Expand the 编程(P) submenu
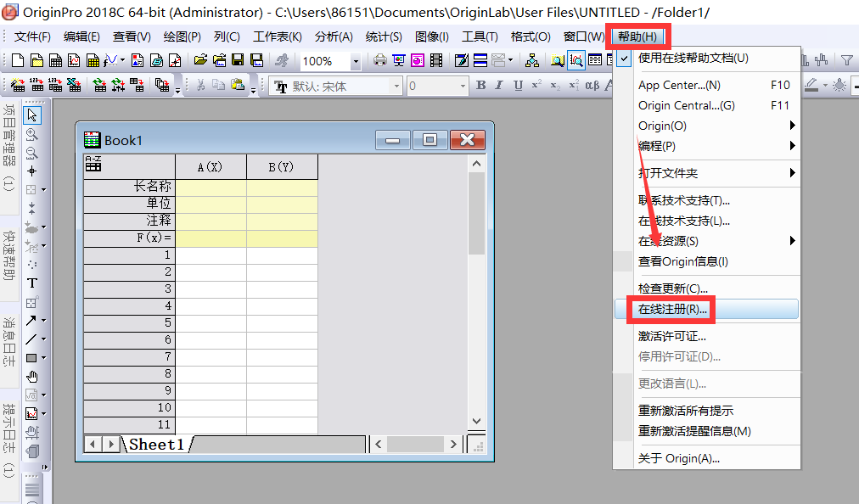Screen dimensions: 859x504 click(x=707, y=146)
